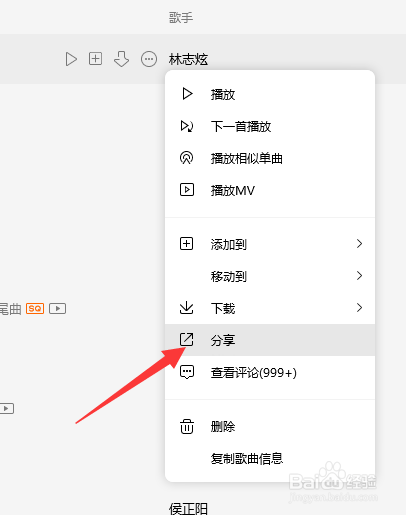Screen dimensions: 406x515
Task: Select 删除 from the context menu
Action: click(x=270, y=426)
